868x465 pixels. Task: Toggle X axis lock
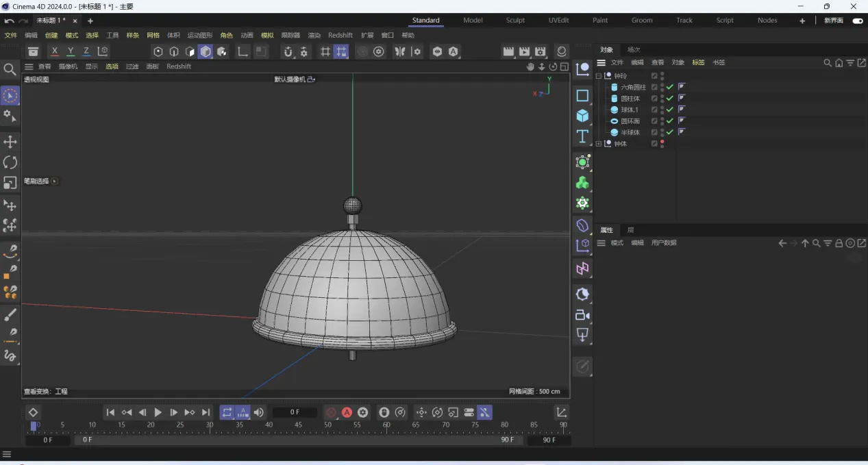[x=55, y=51]
